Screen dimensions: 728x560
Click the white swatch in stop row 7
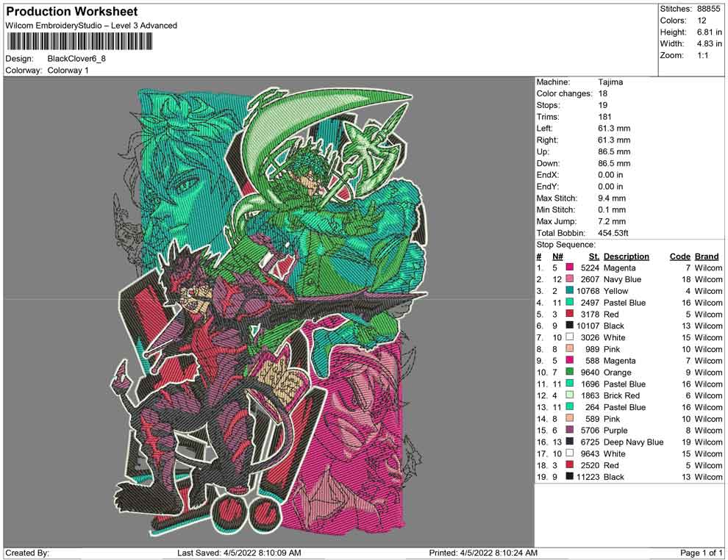tap(570, 337)
